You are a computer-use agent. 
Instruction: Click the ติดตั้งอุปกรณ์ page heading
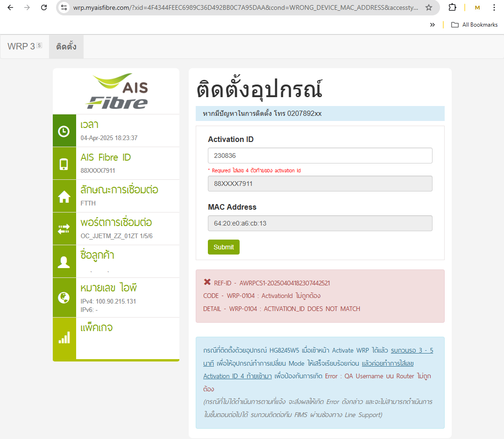pyautogui.click(x=259, y=89)
